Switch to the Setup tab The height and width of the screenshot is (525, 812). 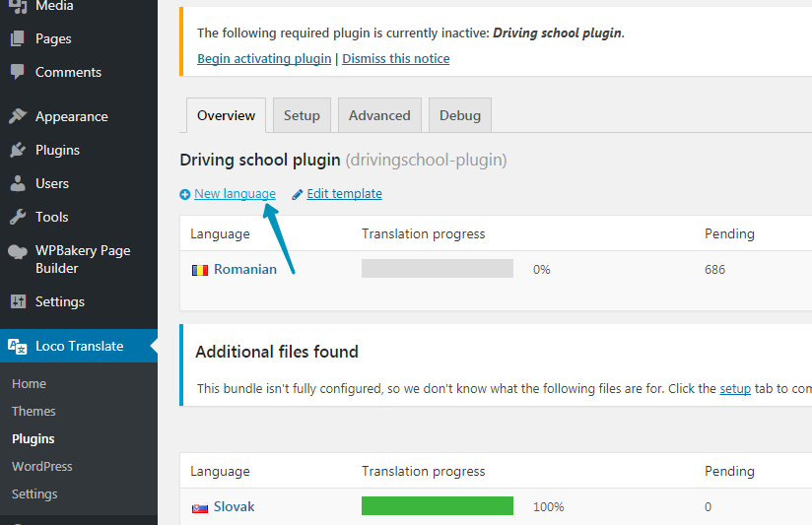[x=302, y=115]
